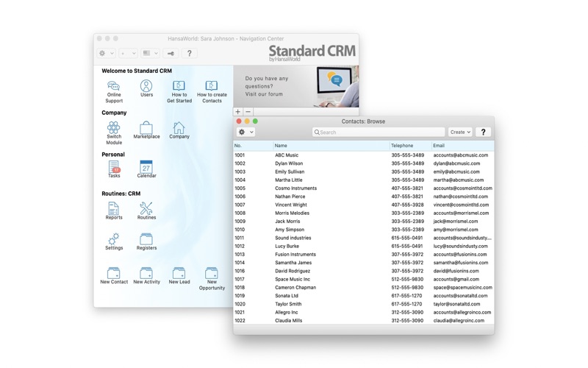This screenshot has height=368, width=588.
Task: Select the Space Music Inc contact row
Action: pos(363,279)
